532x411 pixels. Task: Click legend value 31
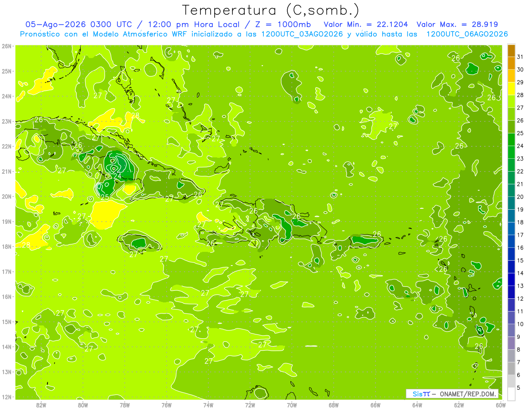pos(520,57)
